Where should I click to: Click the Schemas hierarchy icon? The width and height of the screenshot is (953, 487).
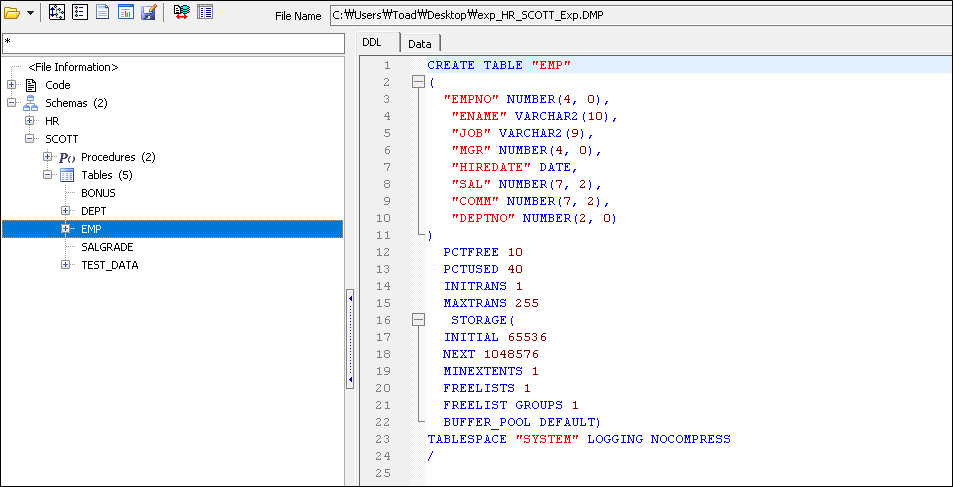[x=31, y=103]
